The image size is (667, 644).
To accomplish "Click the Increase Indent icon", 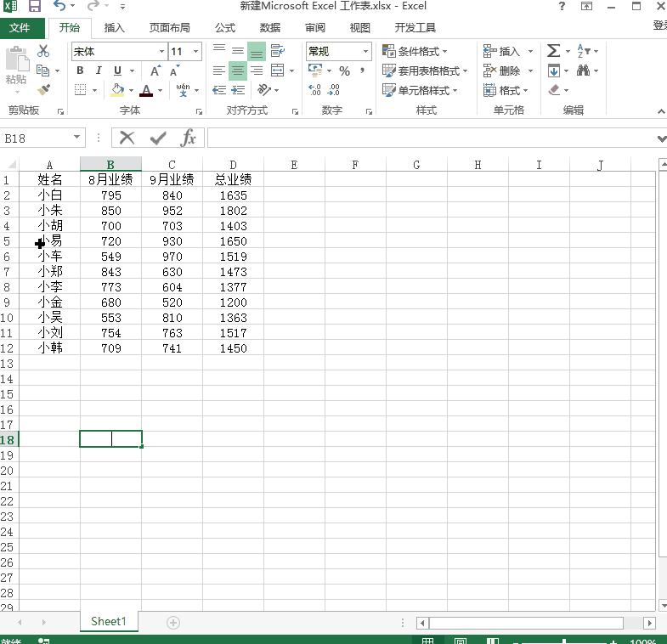I will (238, 90).
